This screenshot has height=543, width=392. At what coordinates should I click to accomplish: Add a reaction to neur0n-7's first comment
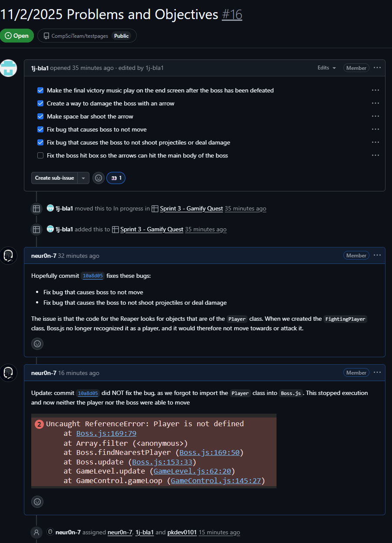[37, 343]
